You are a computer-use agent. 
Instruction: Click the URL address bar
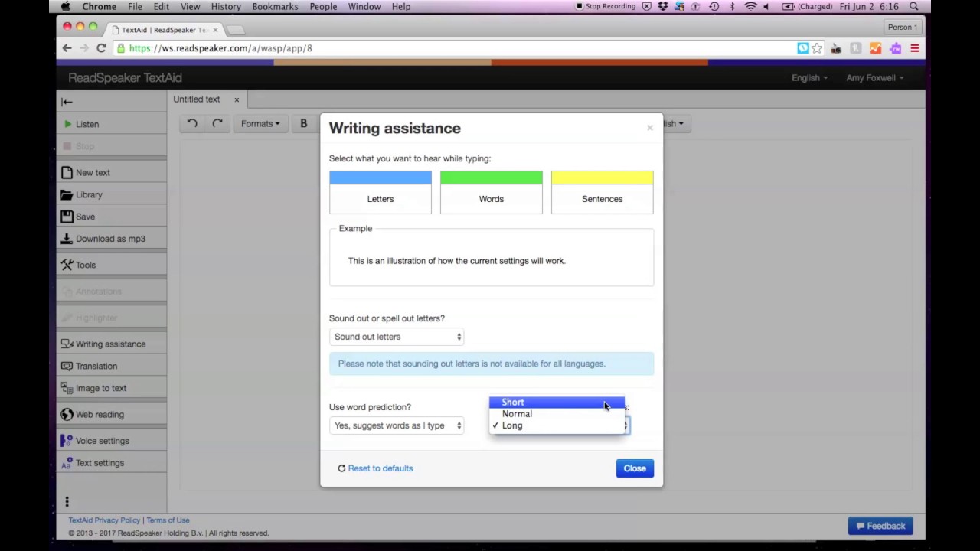click(459, 48)
